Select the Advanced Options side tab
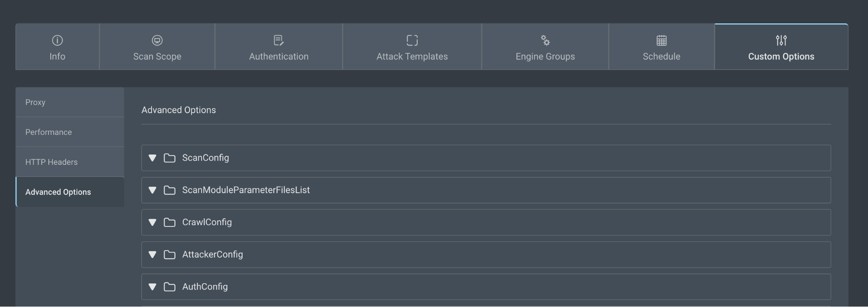Viewport: 868px width, 307px height. tap(58, 192)
